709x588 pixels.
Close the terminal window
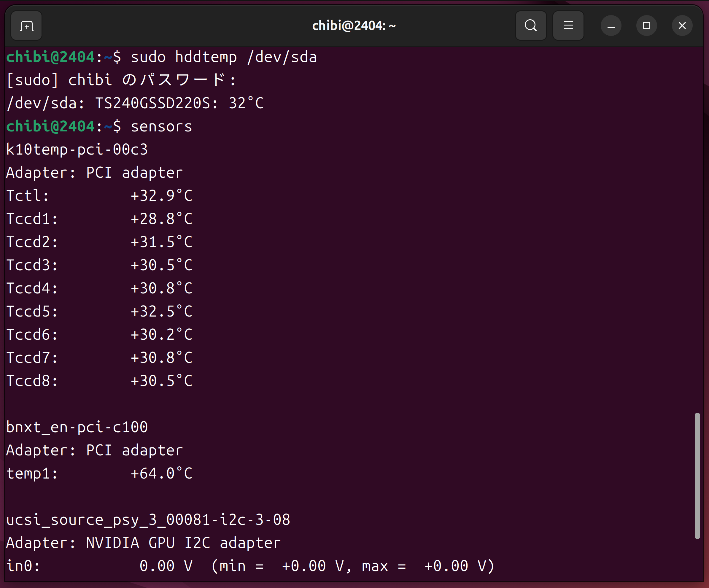point(682,26)
